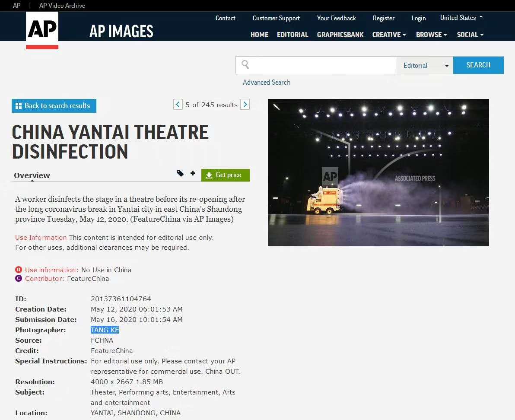Select the Overview tab
This screenshot has height=420, width=515.
pyautogui.click(x=32, y=175)
